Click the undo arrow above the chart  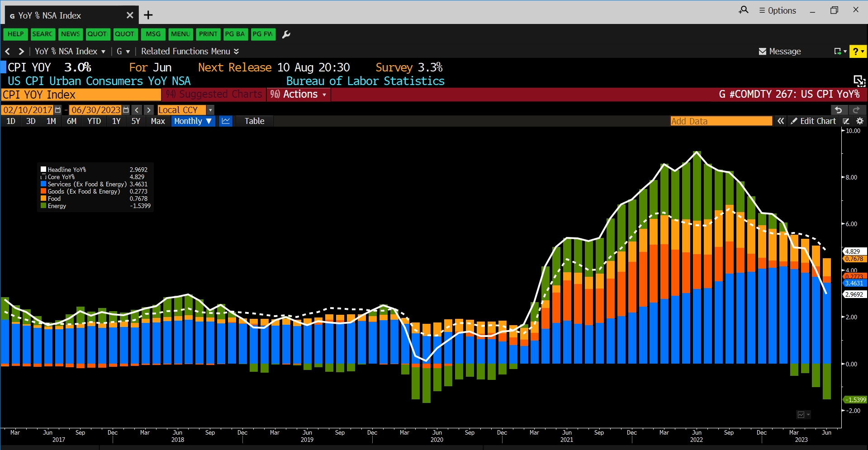point(839,110)
